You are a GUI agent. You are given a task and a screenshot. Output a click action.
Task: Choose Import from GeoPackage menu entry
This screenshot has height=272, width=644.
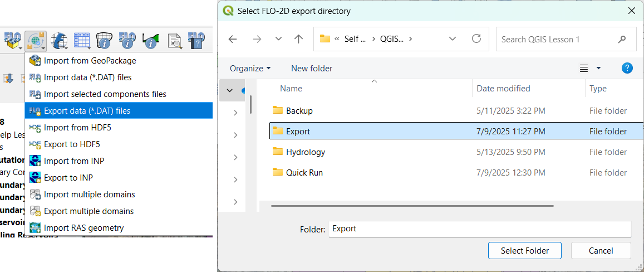90,60
